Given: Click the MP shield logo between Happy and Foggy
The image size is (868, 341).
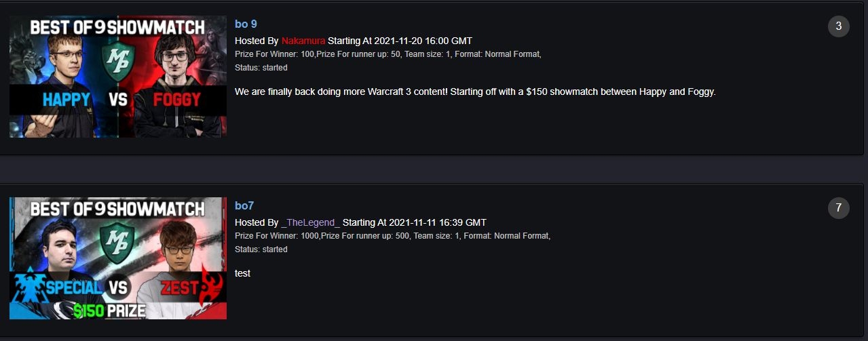Looking at the screenshot, I should 117,62.
